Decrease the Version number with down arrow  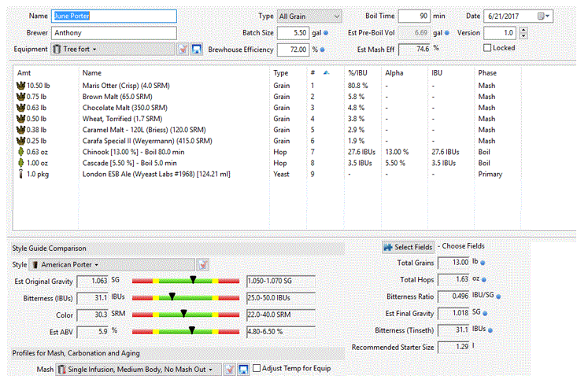(x=523, y=36)
